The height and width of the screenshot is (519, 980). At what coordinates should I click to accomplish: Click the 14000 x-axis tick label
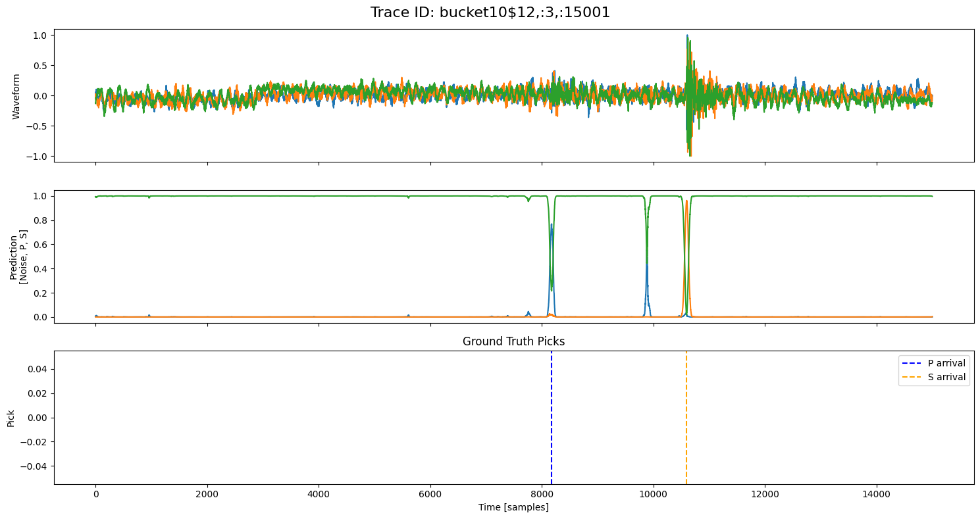coord(876,493)
